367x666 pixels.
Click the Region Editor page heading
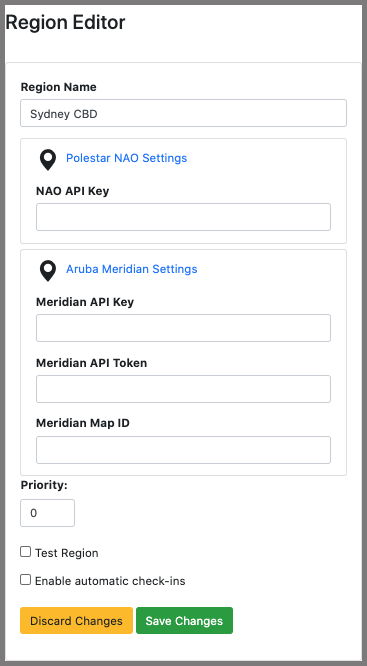point(65,22)
